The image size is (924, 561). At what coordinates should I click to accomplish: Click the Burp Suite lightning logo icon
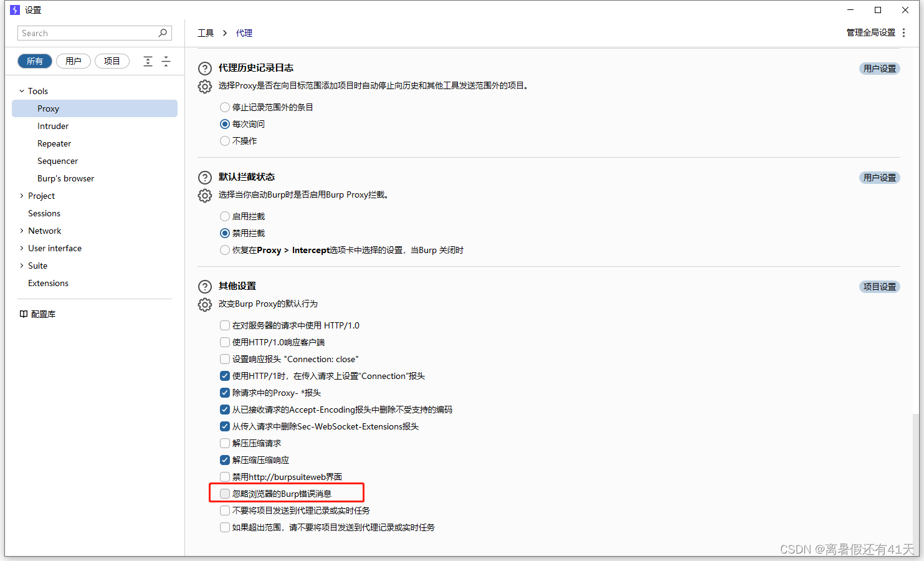[15, 10]
